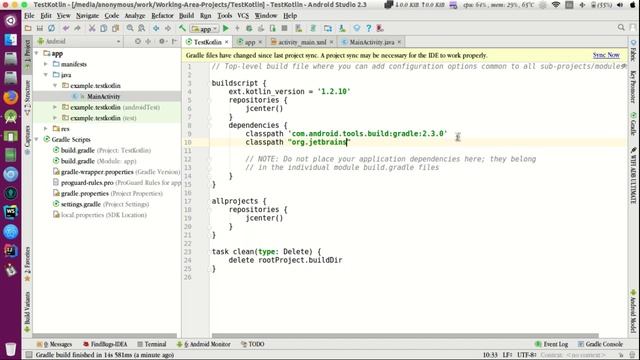The width and height of the screenshot is (640, 360).
Task: Run the app with green play icon
Action: point(226,28)
